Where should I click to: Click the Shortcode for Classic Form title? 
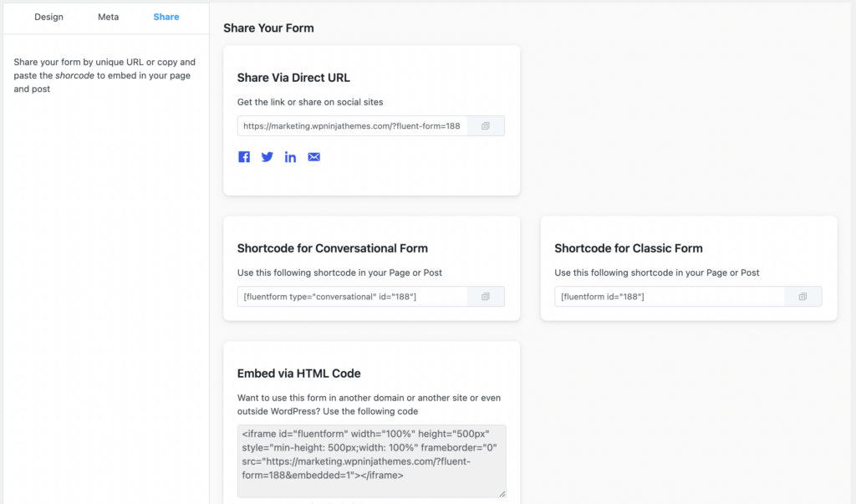[629, 248]
